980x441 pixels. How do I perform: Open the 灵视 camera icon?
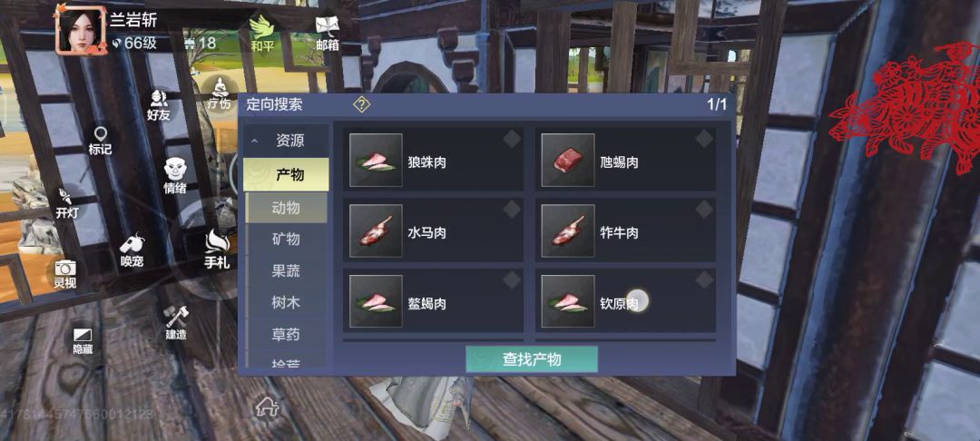click(65, 274)
